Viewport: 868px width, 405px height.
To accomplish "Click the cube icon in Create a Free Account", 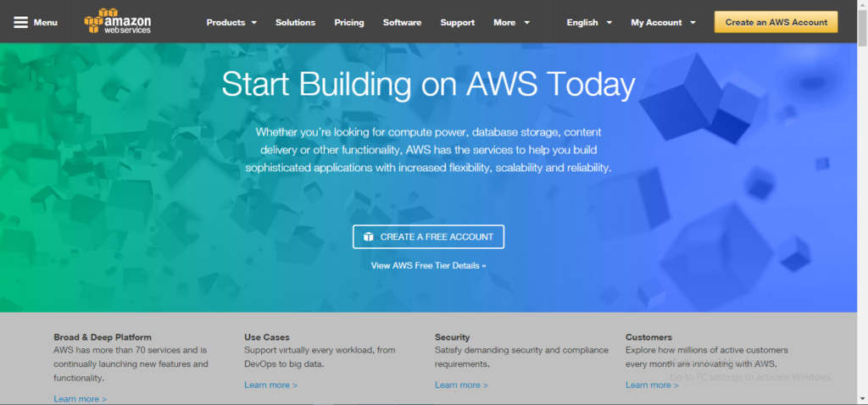I will pos(369,237).
